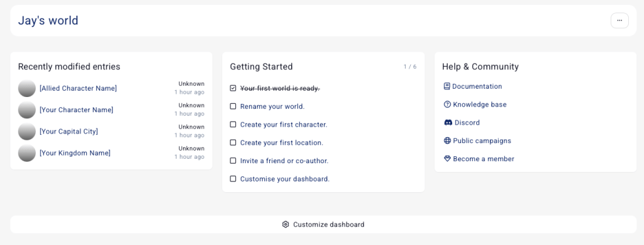
Task: Follow 'Customise your dashboard.' link
Action: [285, 179]
